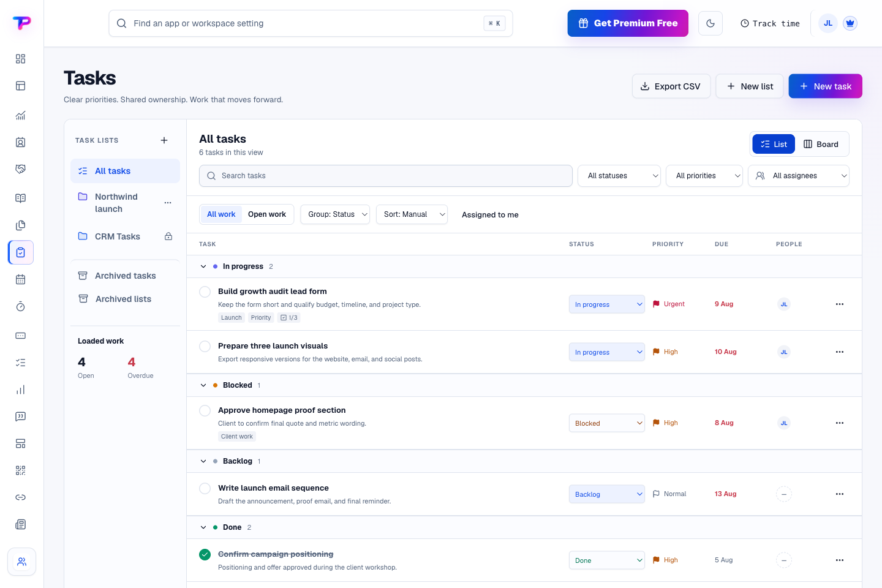Click the lock icon beside CRM Tasks
The height and width of the screenshot is (588, 882).
click(168, 236)
